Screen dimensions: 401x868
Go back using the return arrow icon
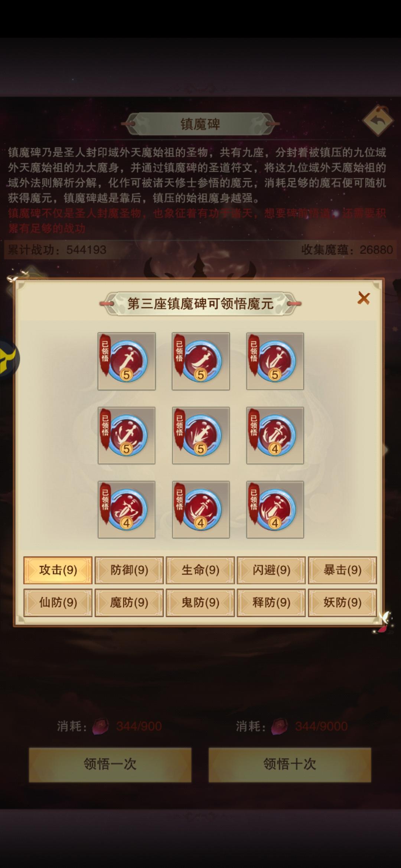pos(378,121)
